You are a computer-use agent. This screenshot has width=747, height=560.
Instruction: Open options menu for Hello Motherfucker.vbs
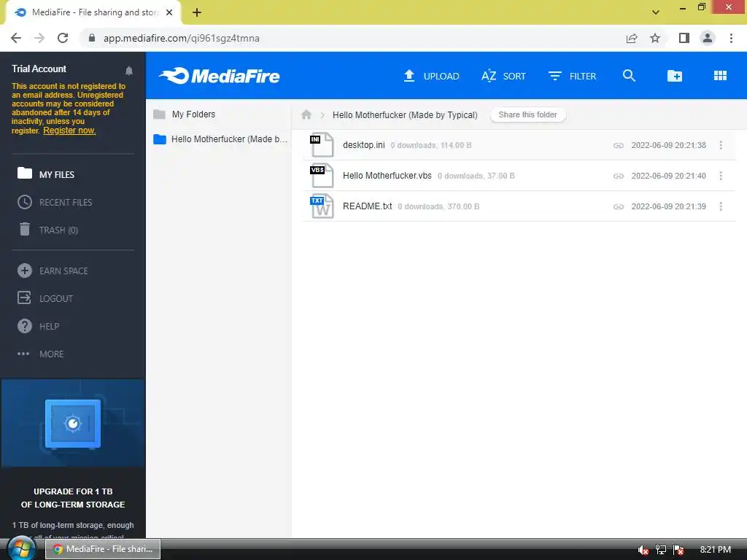(x=721, y=176)
